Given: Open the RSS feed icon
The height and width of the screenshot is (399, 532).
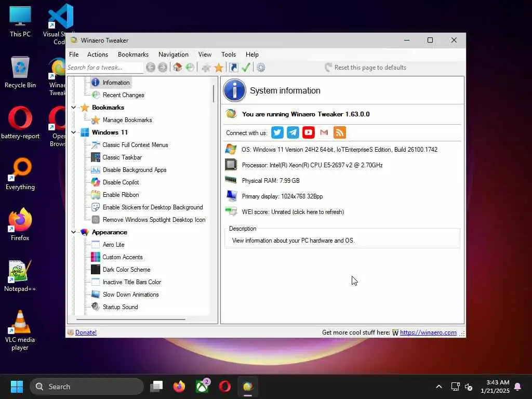Looking at the screenshot, I should [x=340, y=132].
